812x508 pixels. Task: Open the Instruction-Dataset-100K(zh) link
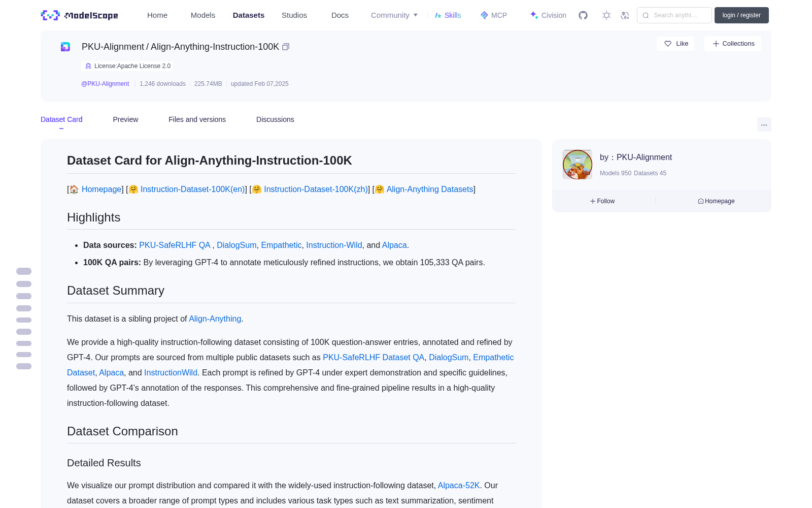pos(316,189)
